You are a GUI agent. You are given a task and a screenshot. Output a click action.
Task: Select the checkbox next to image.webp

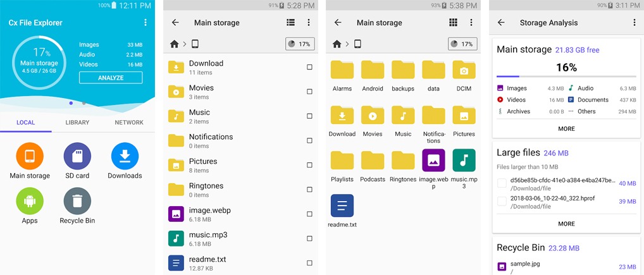click(309, 214)
